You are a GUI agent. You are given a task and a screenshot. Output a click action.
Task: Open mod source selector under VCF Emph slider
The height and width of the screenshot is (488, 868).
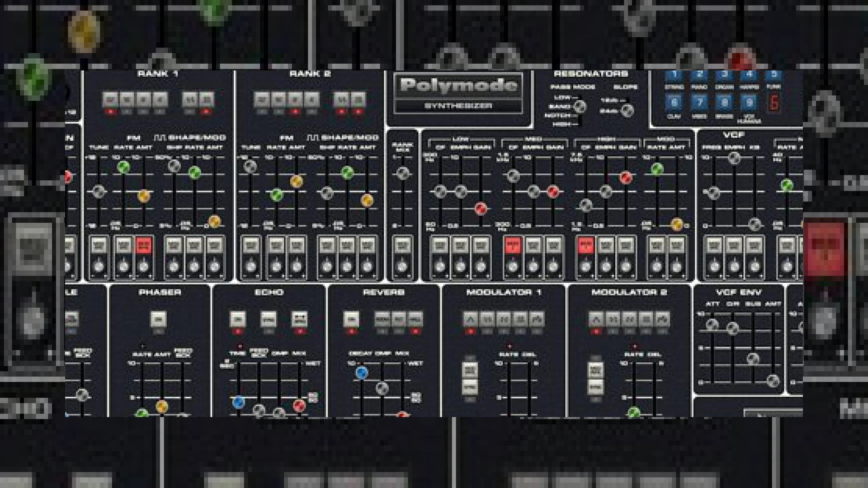click(x=734, y=246)
